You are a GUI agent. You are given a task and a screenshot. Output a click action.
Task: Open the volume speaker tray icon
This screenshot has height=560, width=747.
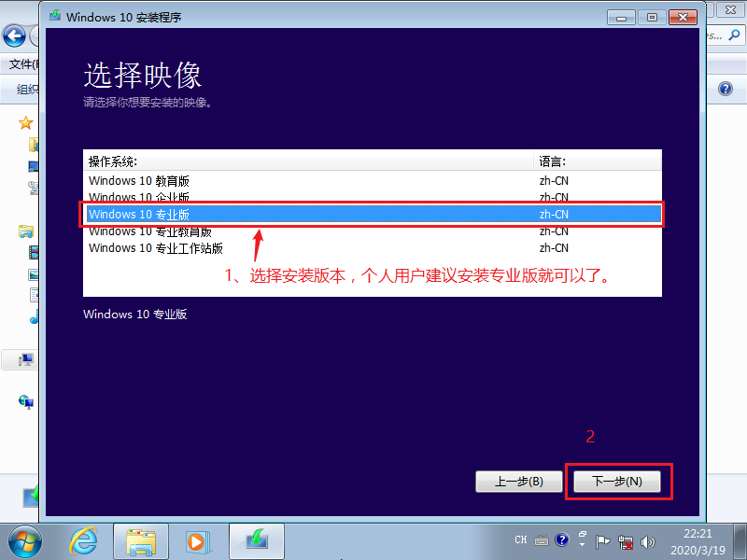click(x=645, y=540)
